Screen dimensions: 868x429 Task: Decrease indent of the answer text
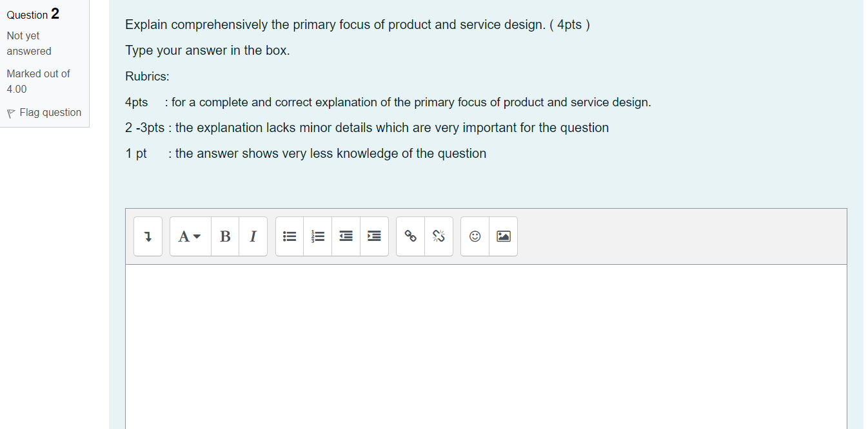coord(346,236)
